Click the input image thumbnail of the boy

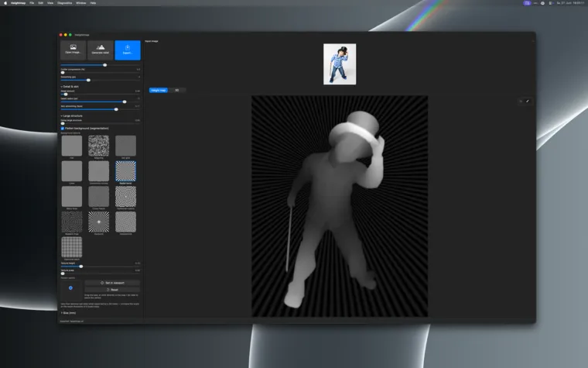point(340,64)
